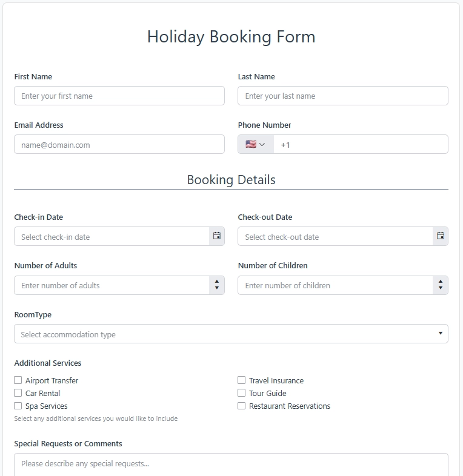Focus the First Name input field
Viewport: 463px width, 476px height.
point(119,96)
